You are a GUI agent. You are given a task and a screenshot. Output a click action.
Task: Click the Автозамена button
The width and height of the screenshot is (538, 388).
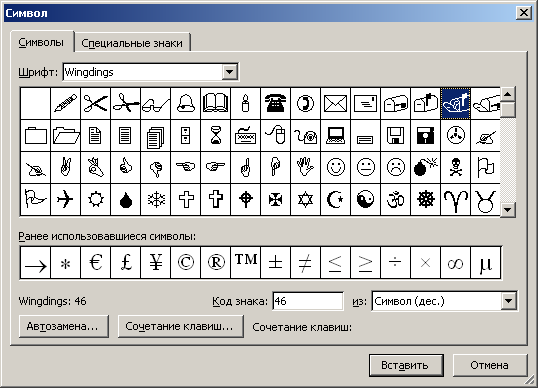64,326
